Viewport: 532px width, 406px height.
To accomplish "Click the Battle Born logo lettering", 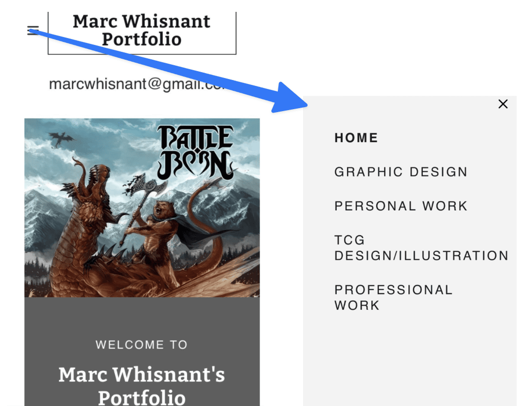I will [x=195, y=153].
